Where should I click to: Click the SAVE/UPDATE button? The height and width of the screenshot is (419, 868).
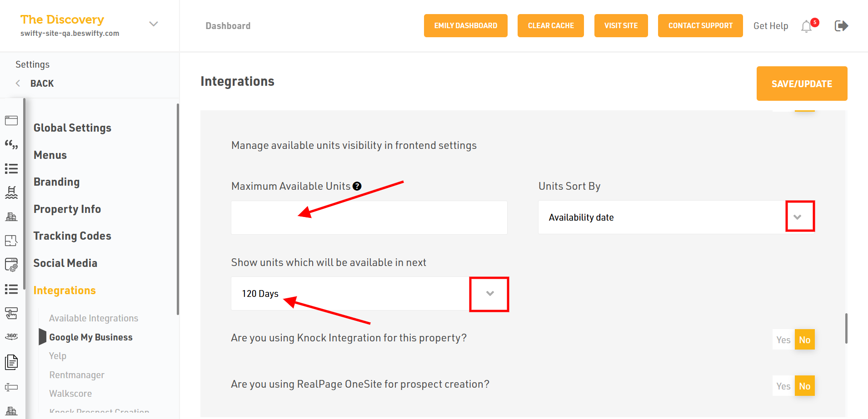point(802,84)
